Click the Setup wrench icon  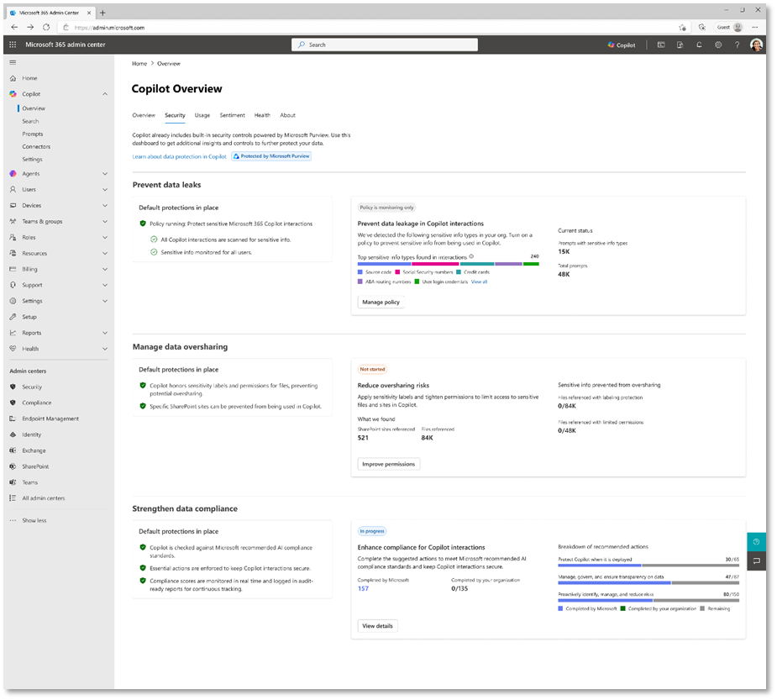13,317
